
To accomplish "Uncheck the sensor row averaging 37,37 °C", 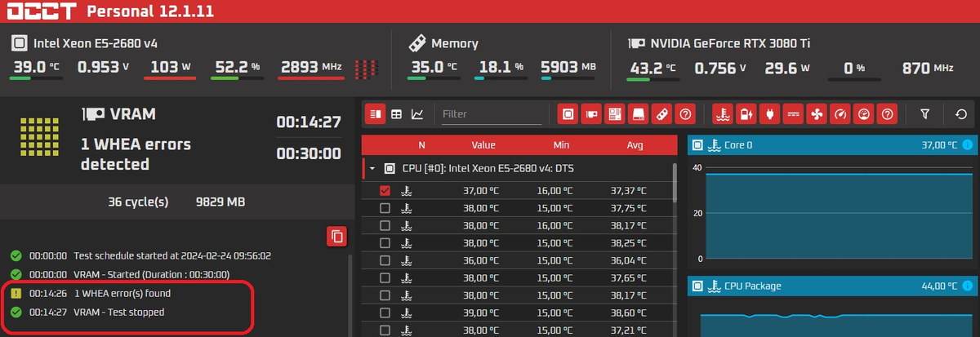I will point(385,190).
